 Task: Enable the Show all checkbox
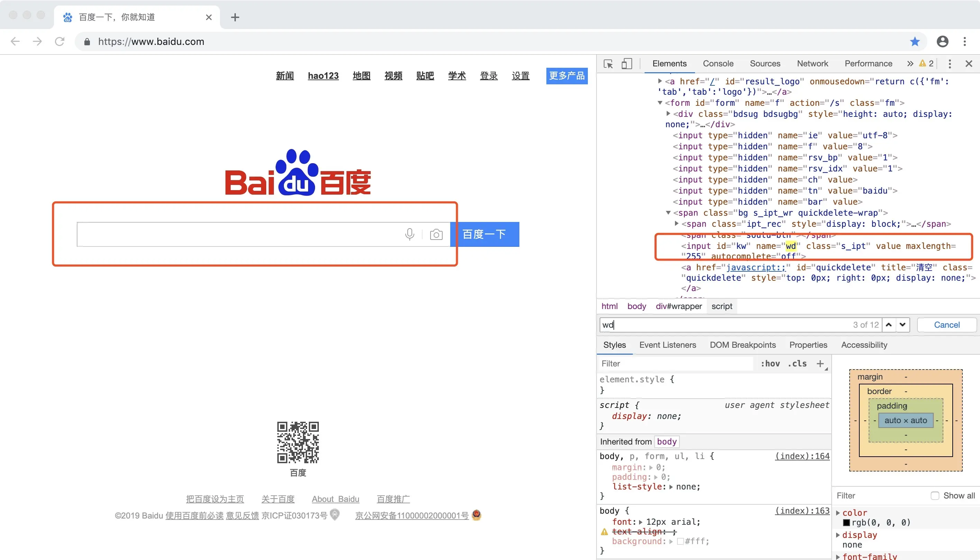935,496
